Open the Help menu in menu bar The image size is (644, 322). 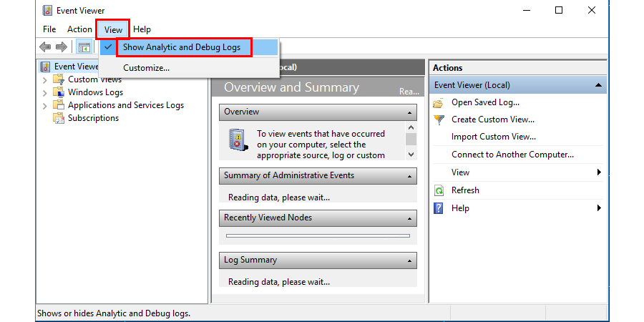[x=142, y=29]
